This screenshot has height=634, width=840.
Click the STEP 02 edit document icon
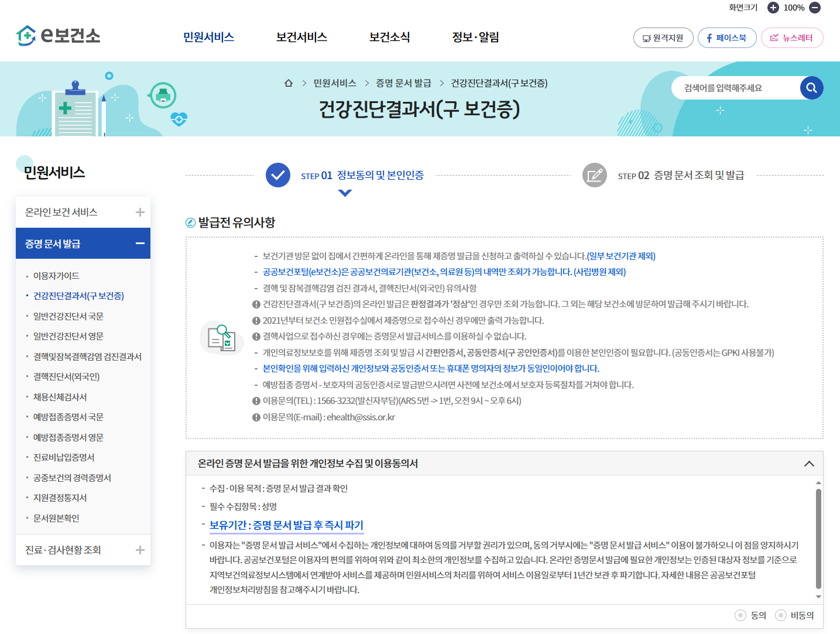coord(595,175)
